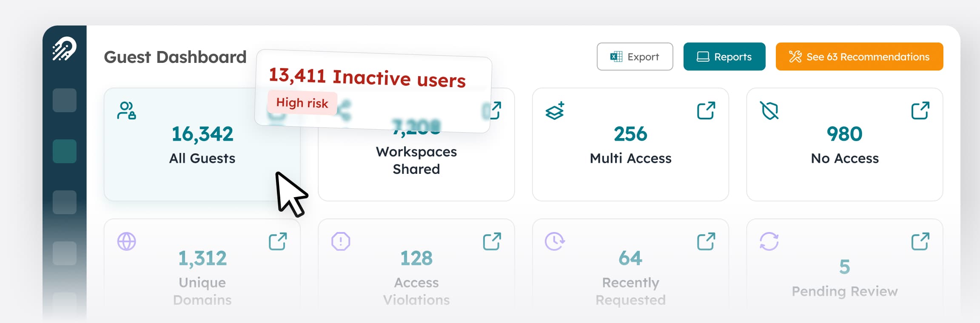Open No Access external link icon
Screen dimensions: 980x323
[x=920, y=110]
